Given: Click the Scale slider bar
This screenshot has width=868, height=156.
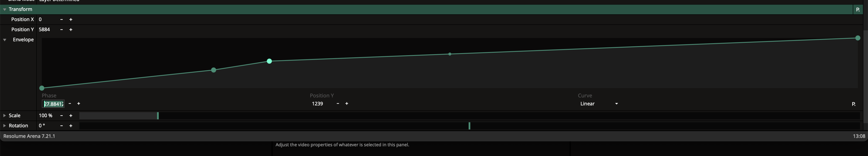Looking at the screenshot, I should [x=469, y=116].
